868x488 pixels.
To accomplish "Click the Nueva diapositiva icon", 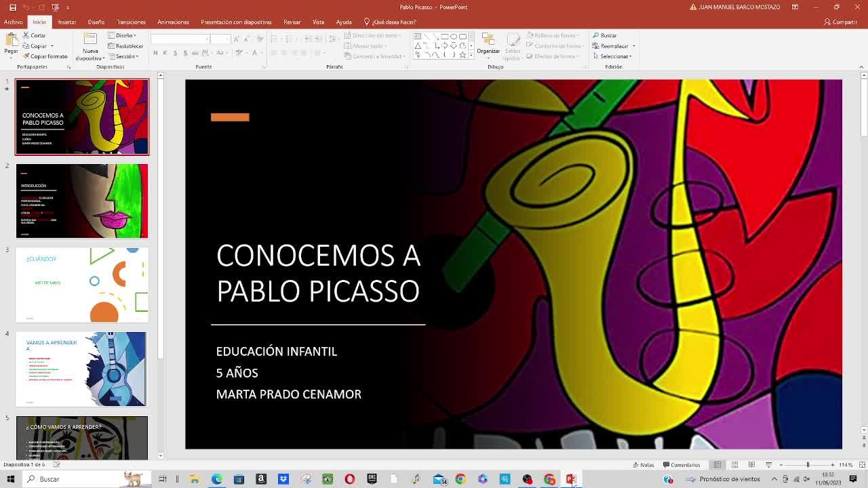I will coord(90,37).
